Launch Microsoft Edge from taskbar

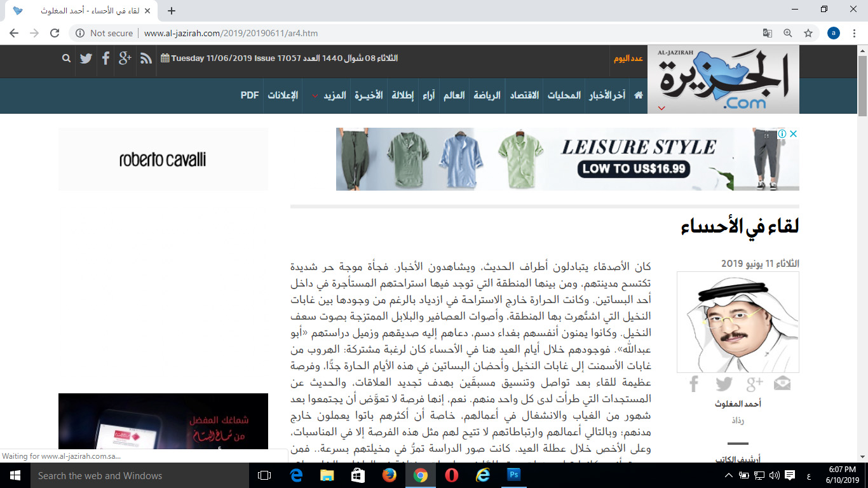(296, 475)
